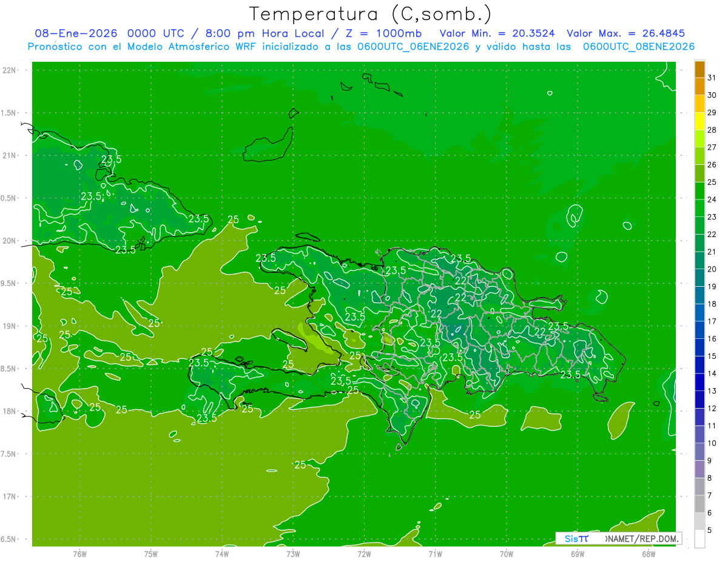Click the '76W' longitude axis label
728x562 pixels.
79,554
